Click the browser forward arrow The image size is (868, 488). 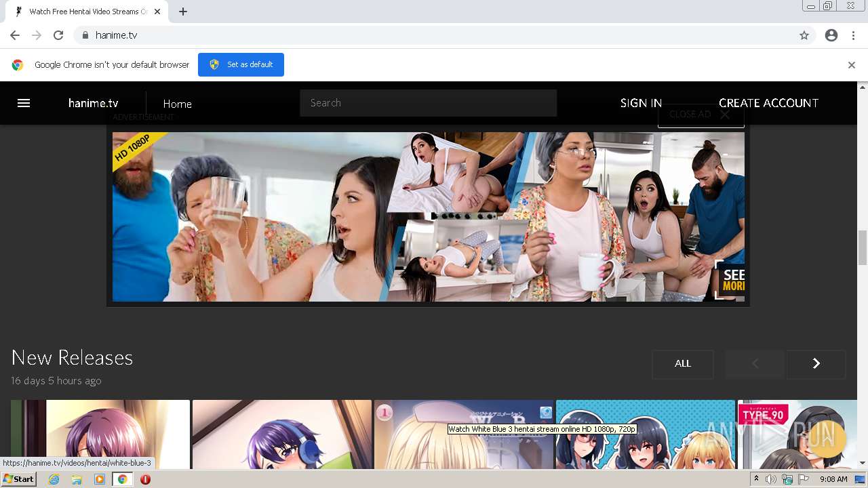click(37, 35)
